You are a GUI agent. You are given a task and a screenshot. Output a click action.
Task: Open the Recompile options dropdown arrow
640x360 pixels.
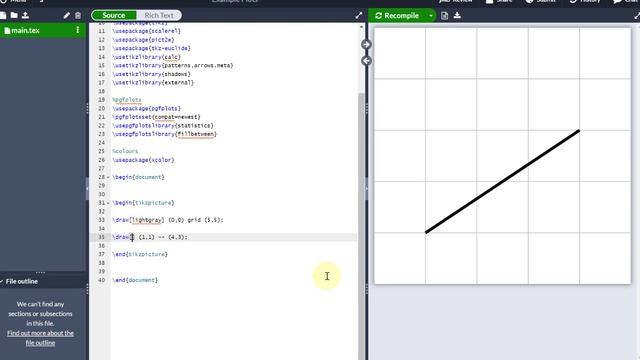[x=431, y=16]
